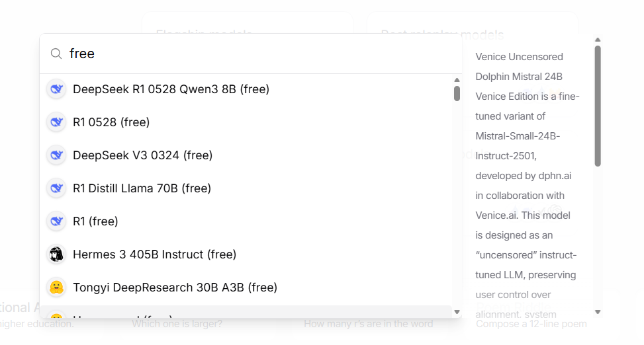Image resolution: width=644 pixels, height=345 pixels.
Task: Click the description panel scrollbar thumb
Action: [598, 106]
